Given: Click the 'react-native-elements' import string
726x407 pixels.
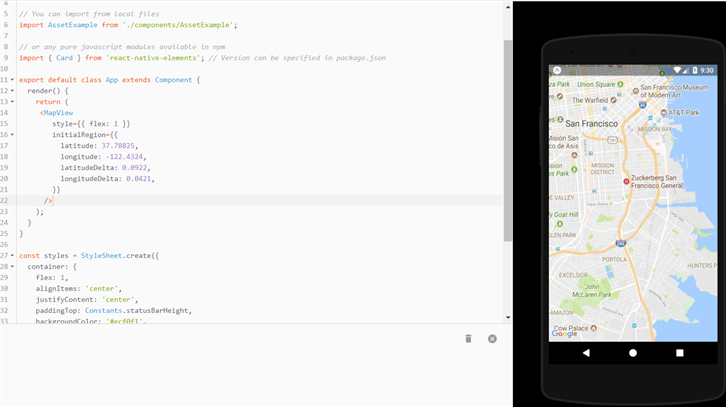Looking at the screenshot, I should click(153, 58).
